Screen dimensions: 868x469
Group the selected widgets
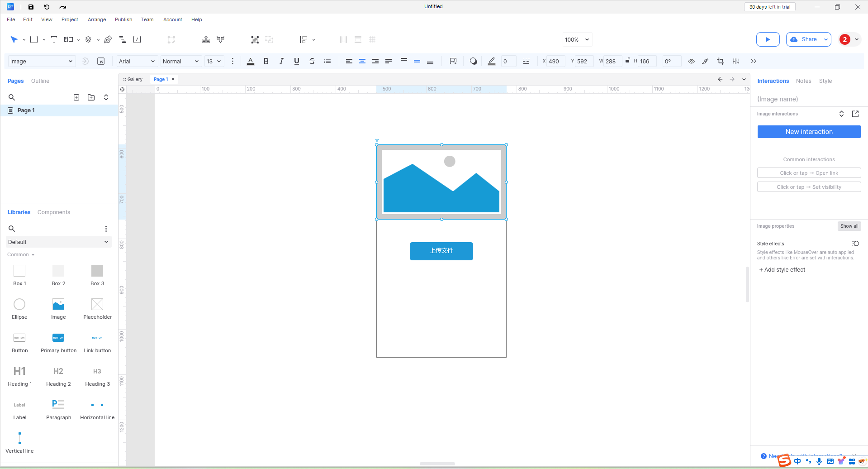(x=255, y=39)
